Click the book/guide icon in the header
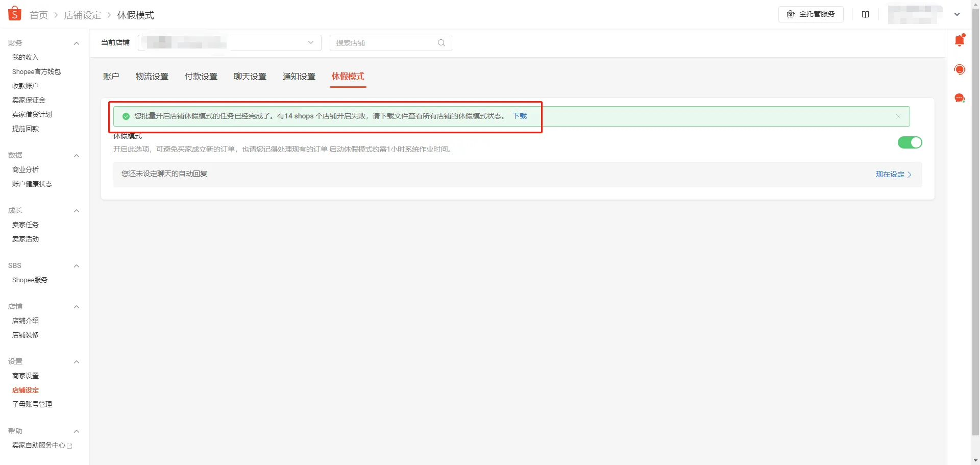Image resolution: width=980 pixels, height=465 pixels. pyautogui.click(x=866, y=14)
